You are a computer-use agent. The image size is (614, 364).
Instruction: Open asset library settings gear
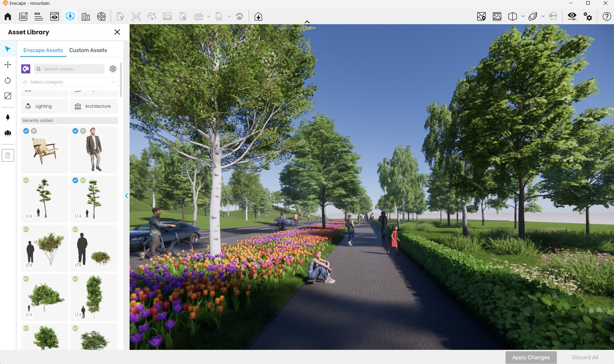[x=113, y=69]
